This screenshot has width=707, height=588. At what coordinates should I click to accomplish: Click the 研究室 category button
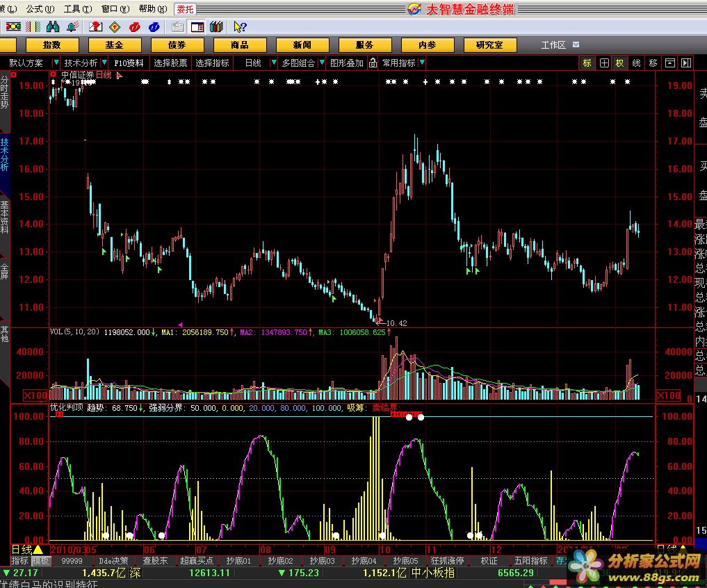click(489, 44)
